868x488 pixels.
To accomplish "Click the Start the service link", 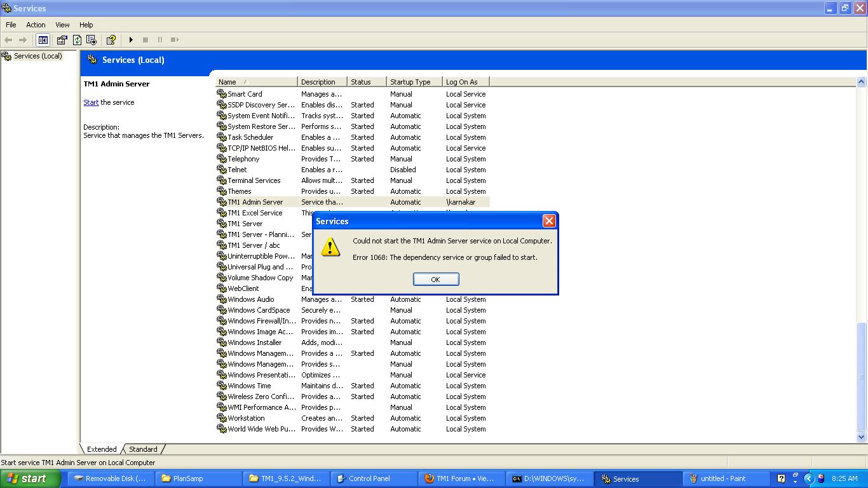I will point(91,102).
